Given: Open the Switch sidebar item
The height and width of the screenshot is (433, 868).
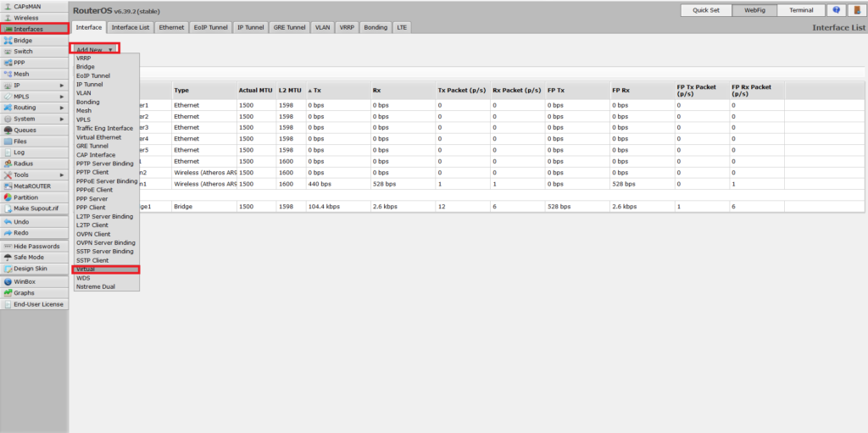Looking at the screenshot, I should point(34,52).
